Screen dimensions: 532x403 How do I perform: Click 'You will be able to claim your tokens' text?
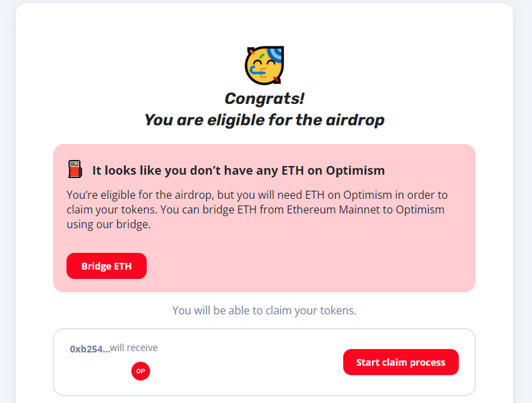click(264, 310)
